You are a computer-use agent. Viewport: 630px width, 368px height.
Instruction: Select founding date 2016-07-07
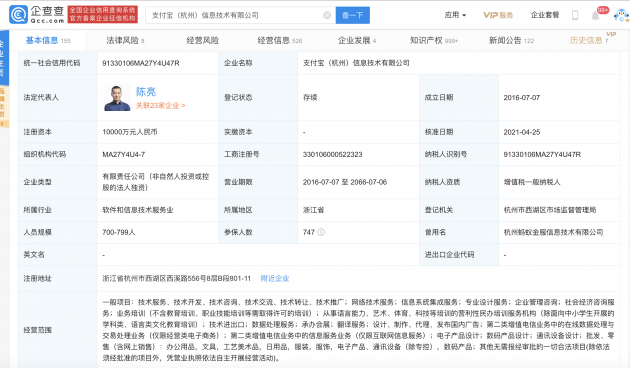522,98
